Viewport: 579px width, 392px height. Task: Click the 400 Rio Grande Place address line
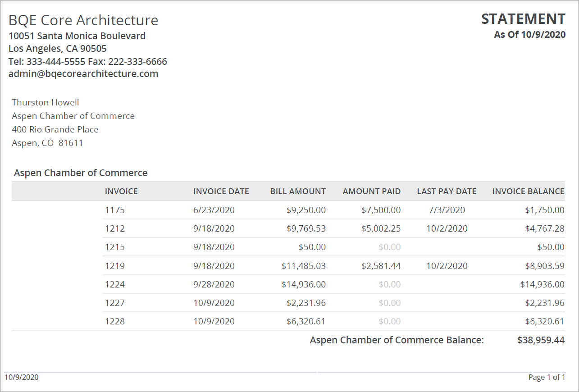click(x=55, y=129)
